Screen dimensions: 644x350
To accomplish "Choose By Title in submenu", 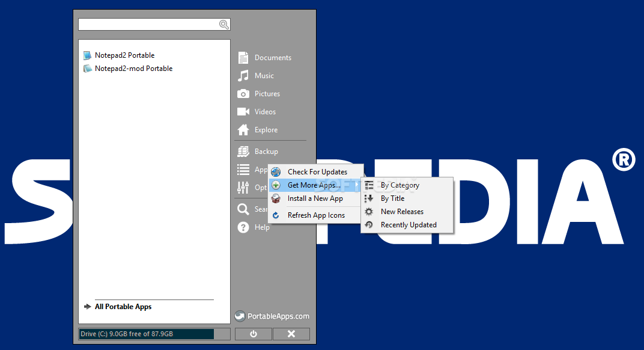I will click(x=407, y=198).
